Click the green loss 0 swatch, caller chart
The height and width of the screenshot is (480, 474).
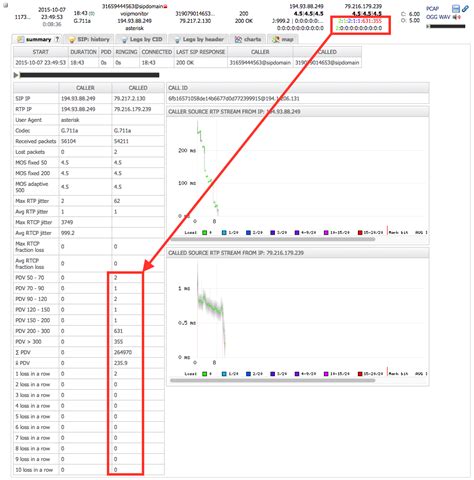(205, 232)
